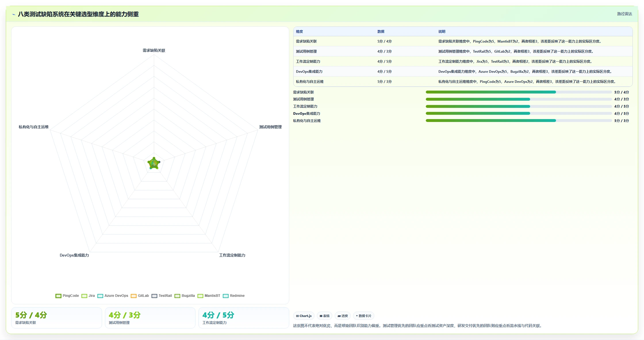This screenshot has height=340, width=644.
Task: Click the DevOps集成能力 progress bar
Action: (519, 113)
